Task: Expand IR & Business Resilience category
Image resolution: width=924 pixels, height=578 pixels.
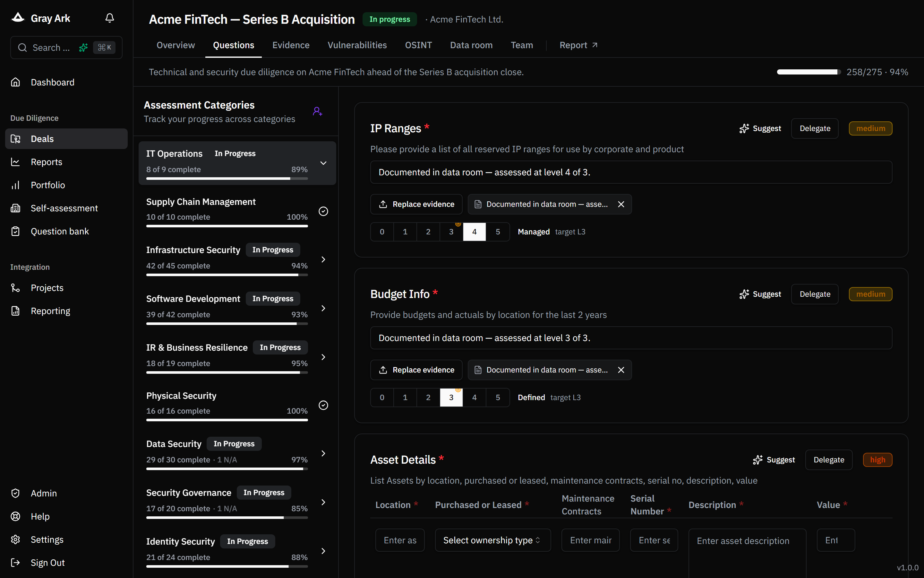Action: coord(323,357)
